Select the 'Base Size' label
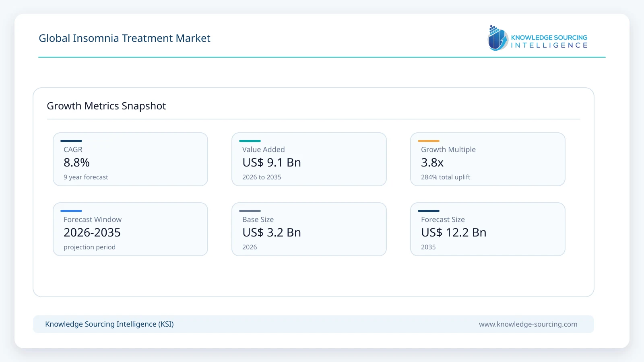The image size is (644, 362). (x=258, y=220)
